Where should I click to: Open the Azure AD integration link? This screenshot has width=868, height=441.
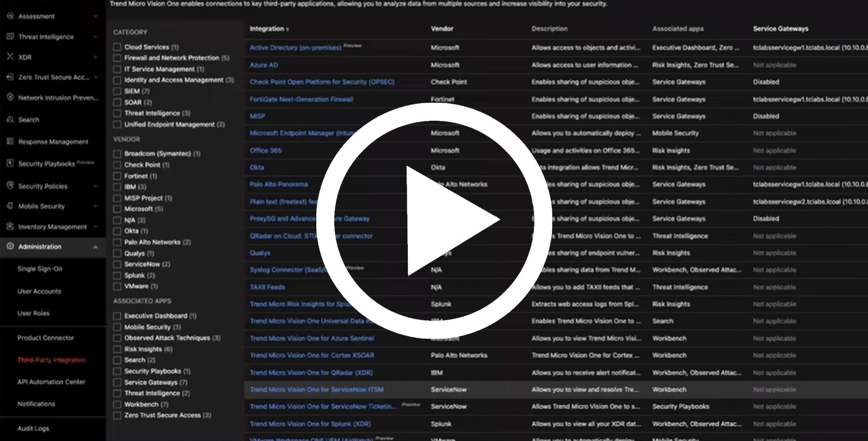coord(263,65)
